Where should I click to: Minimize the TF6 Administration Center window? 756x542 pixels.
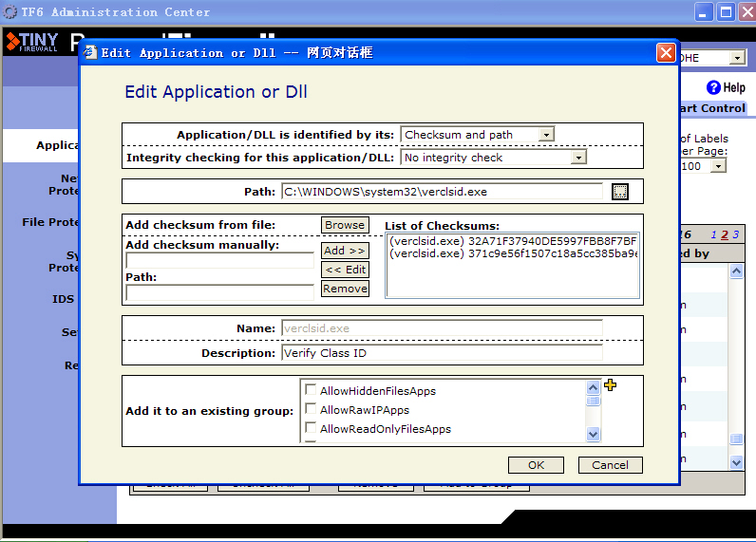pyautogui.click(x=704, y=12)
